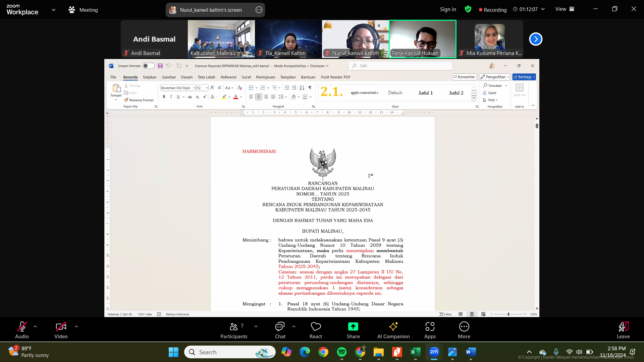Click the Windows Start button
The image size is (644, 362).
(173, 352)
